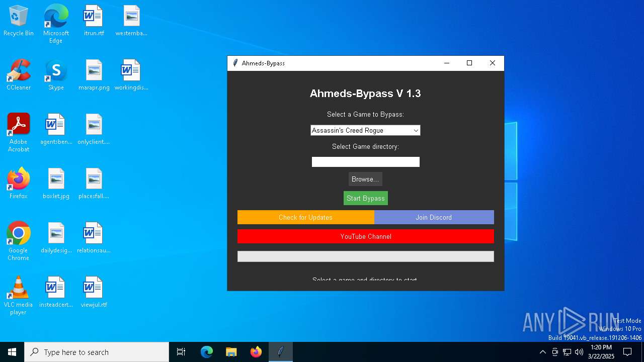Image resolution: width=644 pixels, height=362 pixels.
Task: Show hidden system tray icons
Action: click(542, 352)
